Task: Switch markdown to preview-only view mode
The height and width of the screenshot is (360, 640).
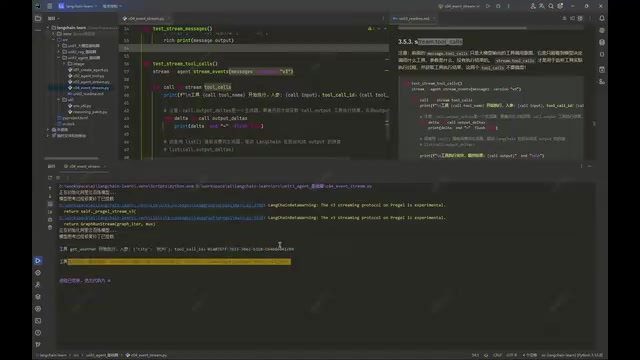Action: pos(580,18)
